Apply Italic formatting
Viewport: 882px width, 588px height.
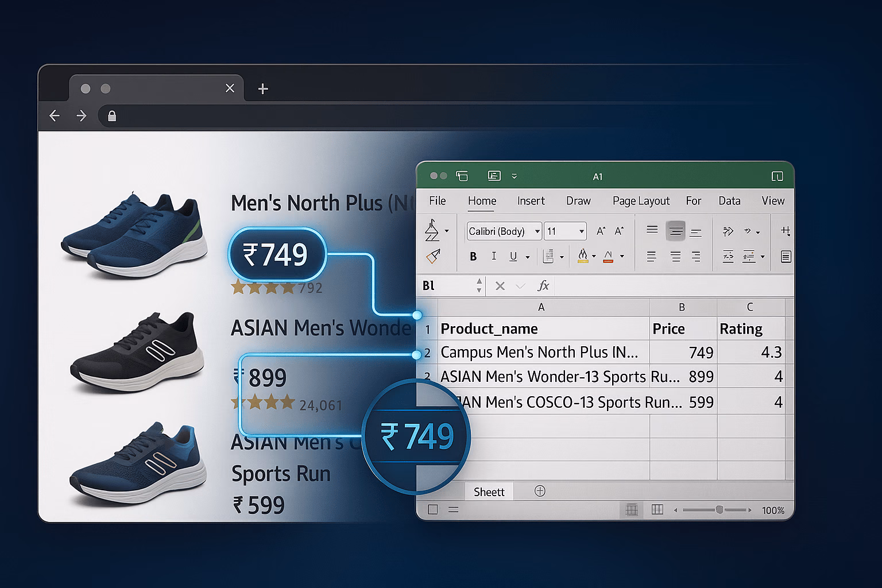(494, 256)
